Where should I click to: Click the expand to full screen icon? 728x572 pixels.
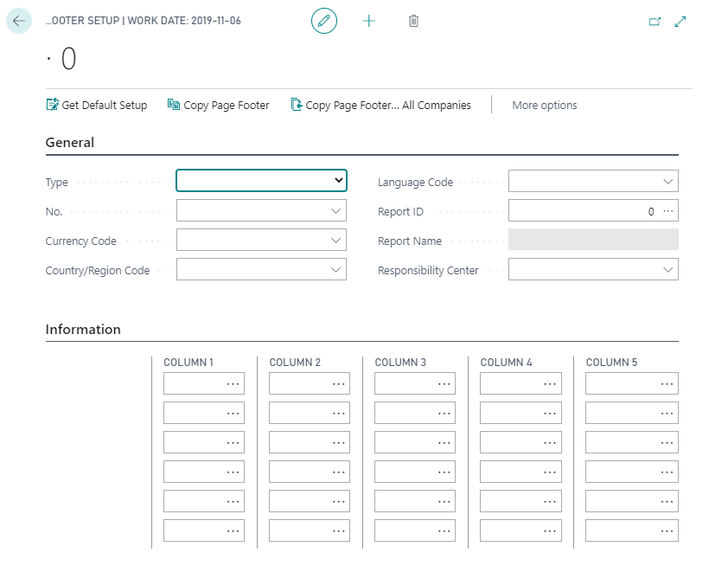[x=680, y=22]
